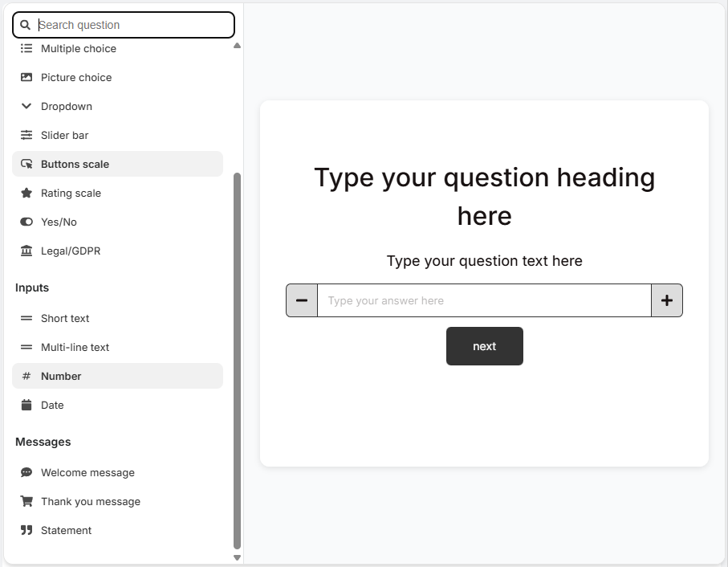Choose the Multi-line text option
728x567 pixels.
(75, 347)
